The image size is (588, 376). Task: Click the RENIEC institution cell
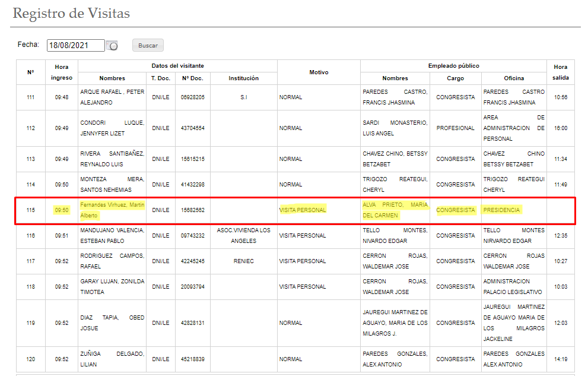(x=243, y=261)
